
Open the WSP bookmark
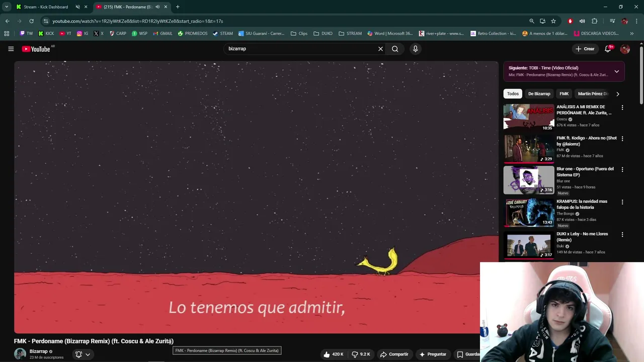tap(139, 34)
